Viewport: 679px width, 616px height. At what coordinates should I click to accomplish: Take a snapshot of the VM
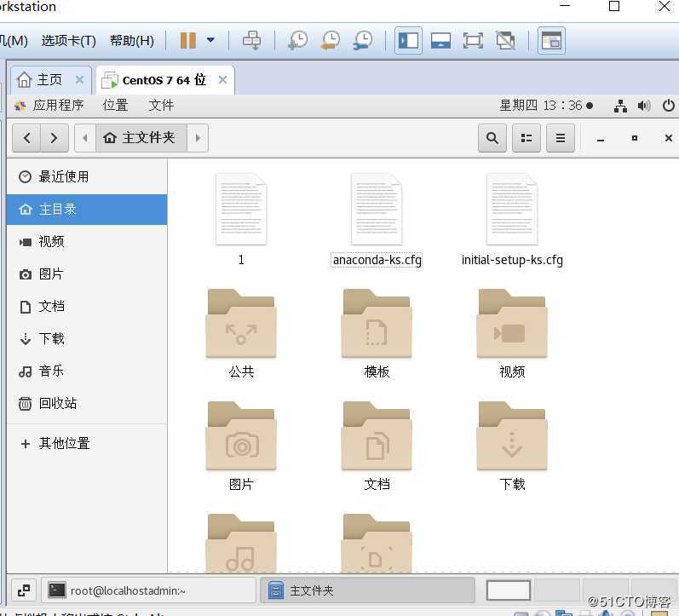point(298,40)
